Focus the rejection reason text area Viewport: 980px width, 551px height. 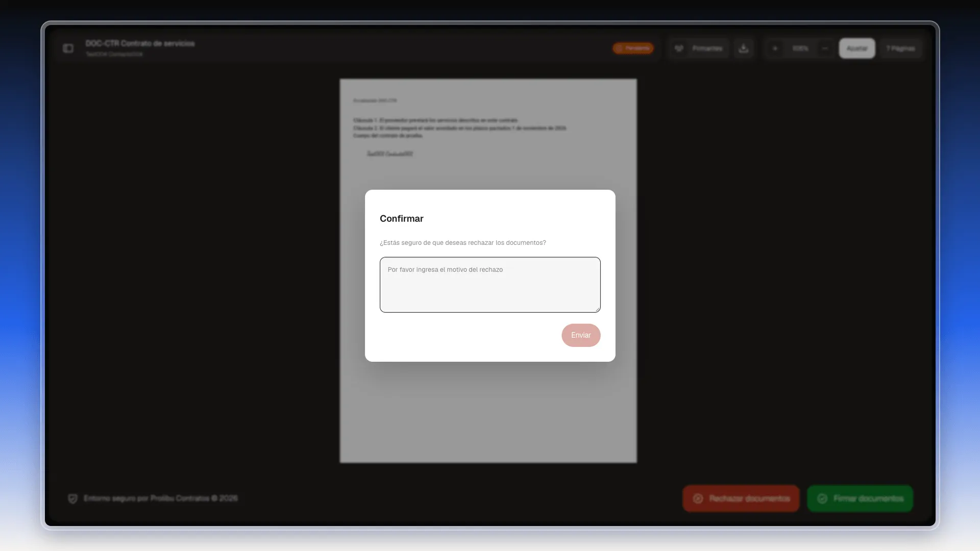pos(490,285)
